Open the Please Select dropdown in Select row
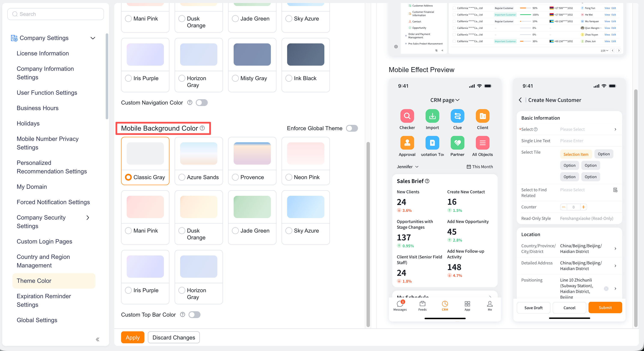Screen dimensions: 644x351 (x=588, y=129)
